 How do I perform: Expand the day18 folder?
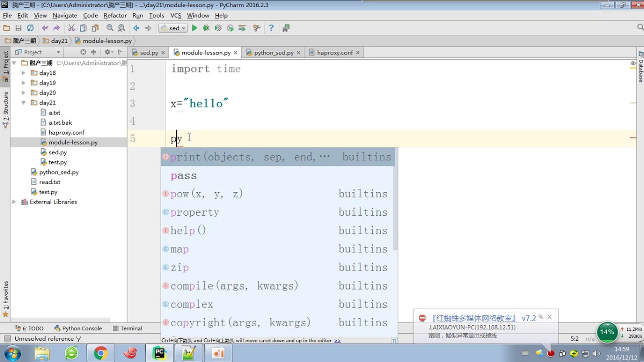tap(23, 73)
